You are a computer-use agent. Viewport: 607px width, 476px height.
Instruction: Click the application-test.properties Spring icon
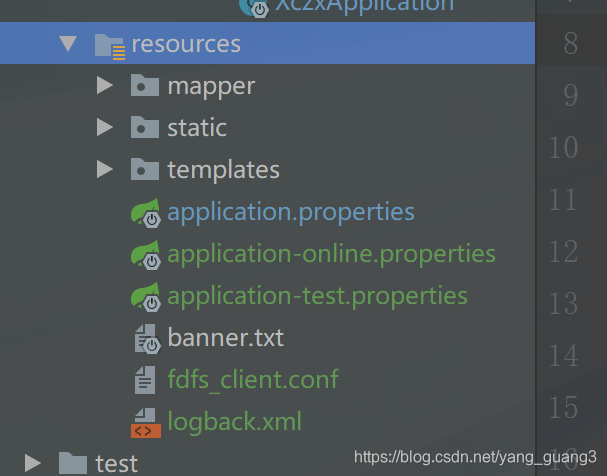(146, 297)
